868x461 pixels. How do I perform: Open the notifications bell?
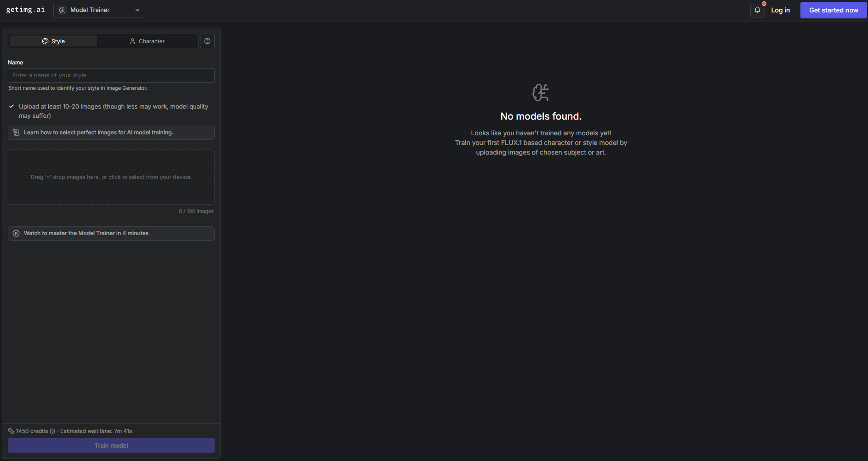[757, 10]
